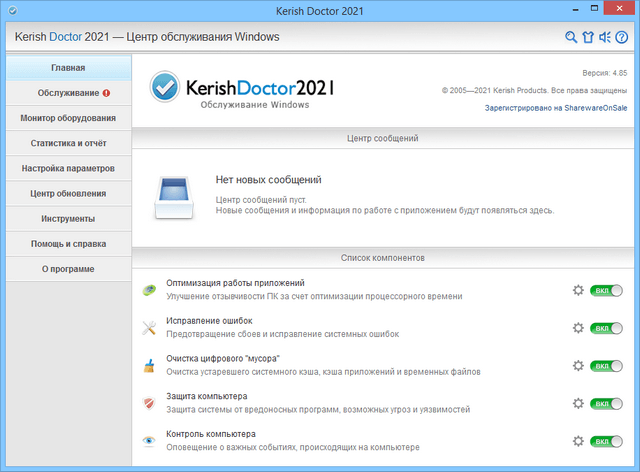The width and height of the screenshot is (640, 472).
Task: Select Монитор оборудования in the sidebar
Action: tap(68, 118)
